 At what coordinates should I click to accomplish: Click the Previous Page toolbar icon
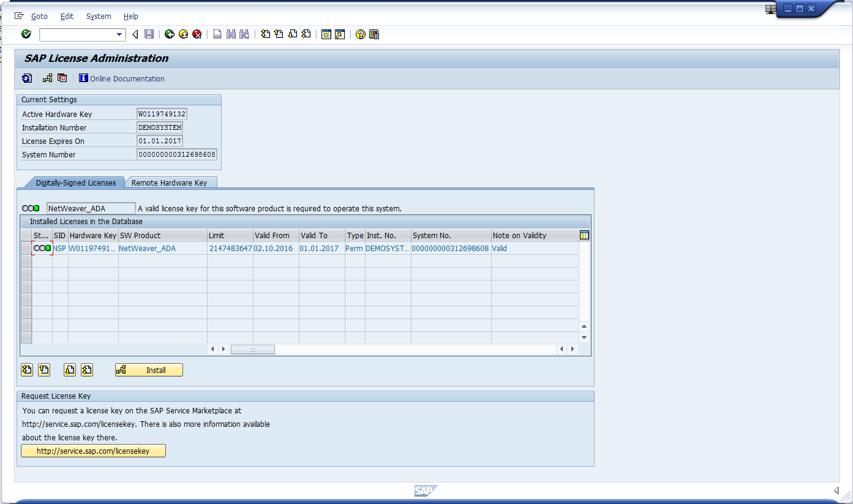point(279,34)
